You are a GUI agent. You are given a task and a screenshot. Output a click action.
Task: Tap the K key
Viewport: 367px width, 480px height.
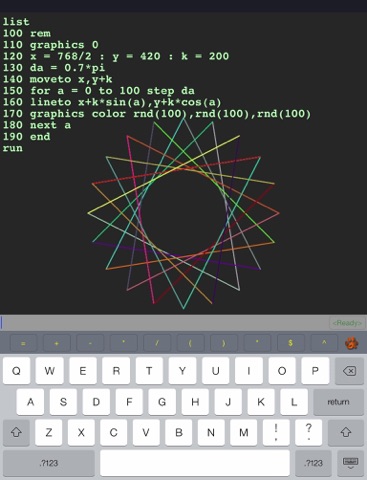click(x=261, y=402)
